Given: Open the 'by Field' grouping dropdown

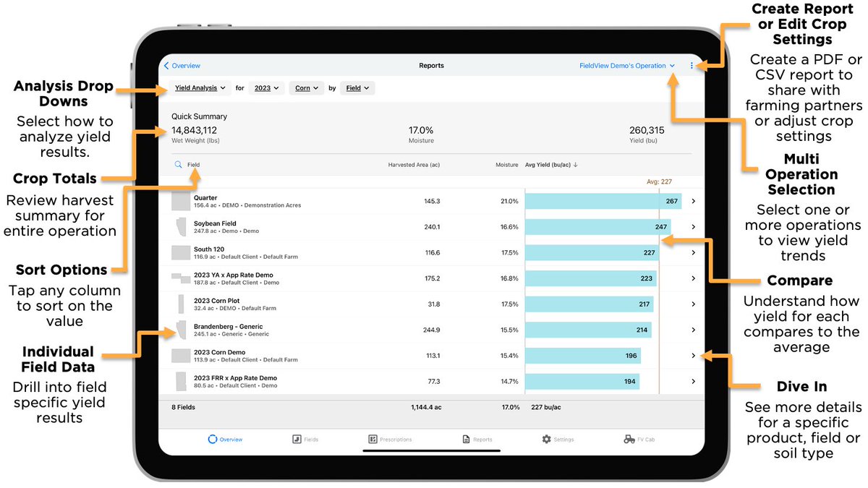Looking at the screenshot, I should [x=357, y=88].
